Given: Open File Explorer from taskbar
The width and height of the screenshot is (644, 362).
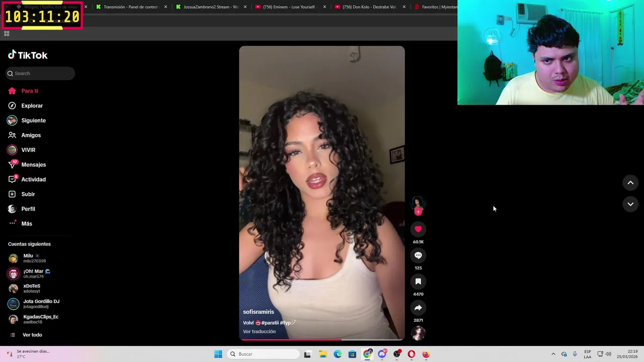Looking at the screenshot, I should tap(323, 354).
